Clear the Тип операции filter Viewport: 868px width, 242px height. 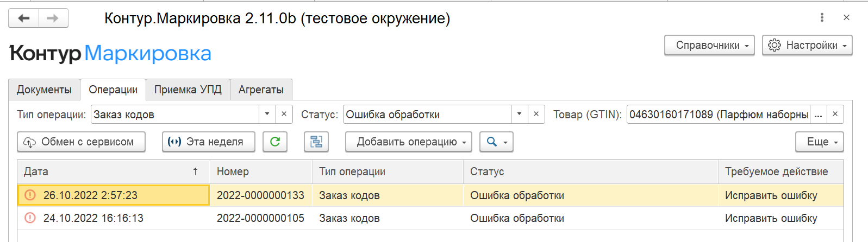pyautogui.click(x=284, y=114)
